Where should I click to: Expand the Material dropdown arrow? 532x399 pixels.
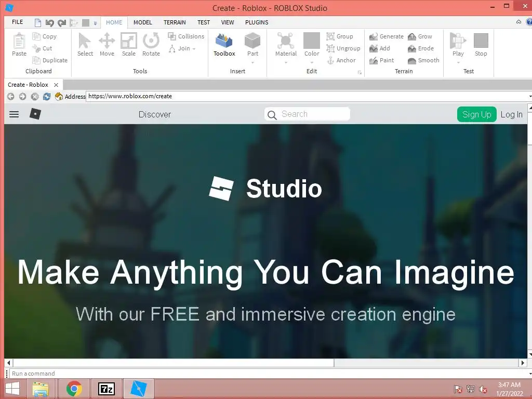click(x=286, y=62)
